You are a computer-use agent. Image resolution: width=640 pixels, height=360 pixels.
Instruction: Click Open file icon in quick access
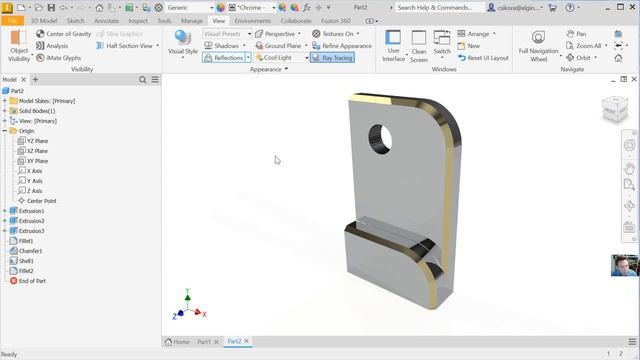pos(38,7)
